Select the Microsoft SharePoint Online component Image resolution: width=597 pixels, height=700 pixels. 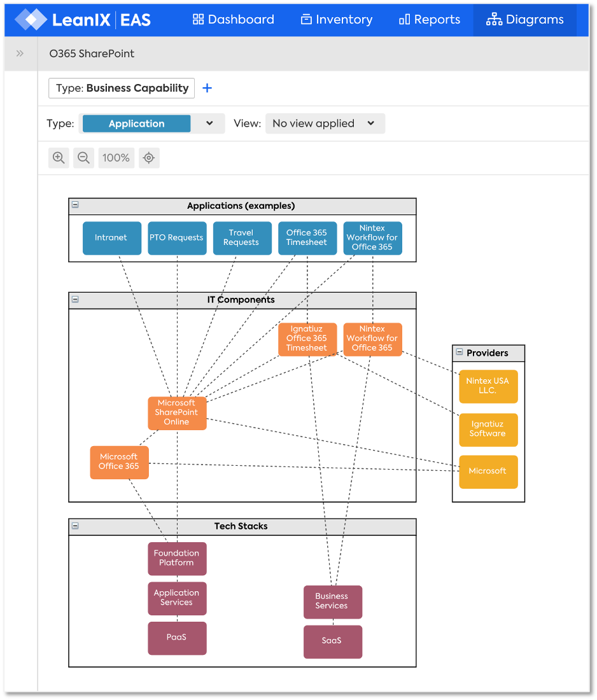(178, 414)
